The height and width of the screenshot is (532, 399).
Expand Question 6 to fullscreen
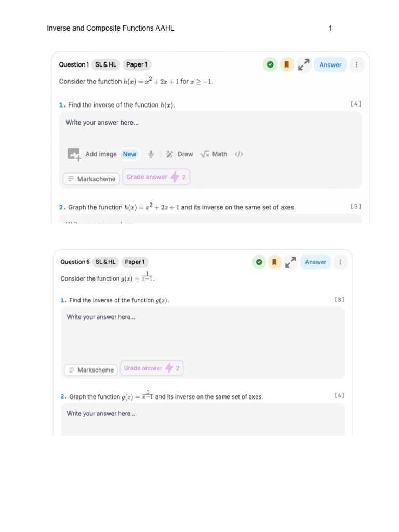pos(290,262)
